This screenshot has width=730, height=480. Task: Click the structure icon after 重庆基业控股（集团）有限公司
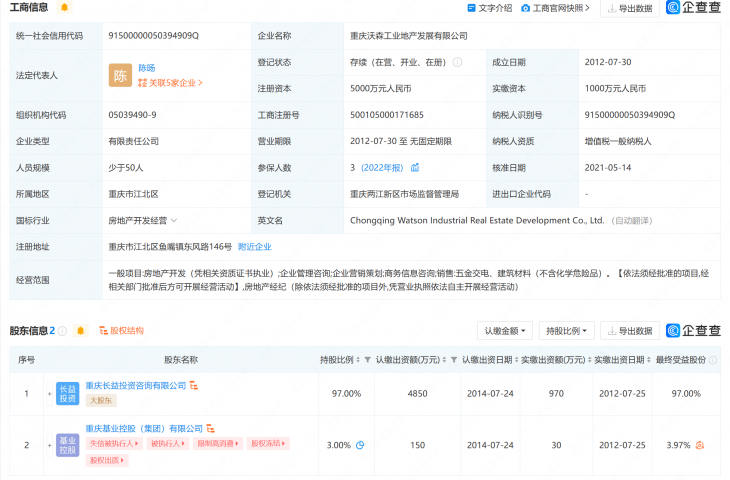210,428
